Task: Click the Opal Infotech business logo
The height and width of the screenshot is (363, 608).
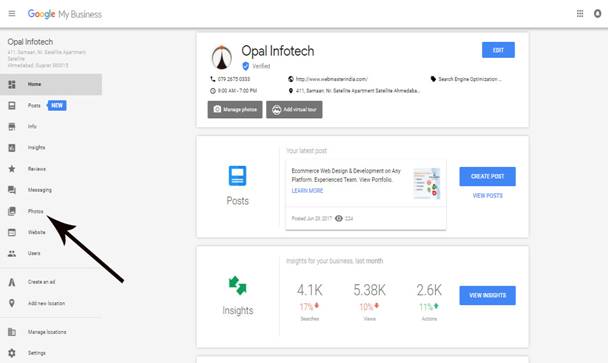Action: coord(222,57)
